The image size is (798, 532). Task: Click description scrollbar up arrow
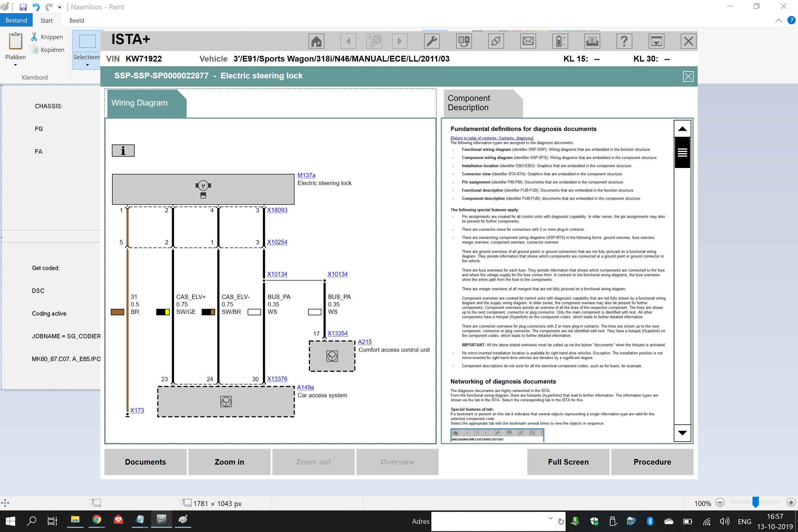pyautogui.click(x=682, y=129)
